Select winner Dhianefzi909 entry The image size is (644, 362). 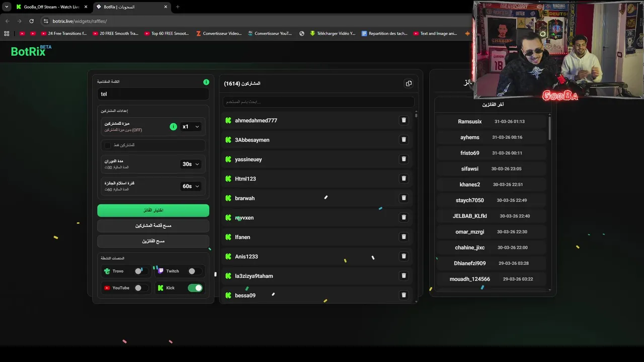click(x=492, y=263)
